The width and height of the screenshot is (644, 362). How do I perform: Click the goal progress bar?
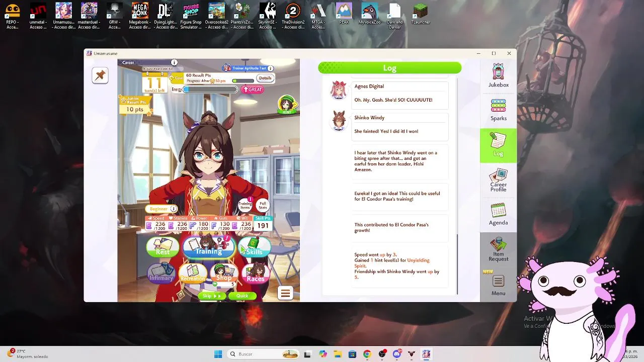pos(243,81)
